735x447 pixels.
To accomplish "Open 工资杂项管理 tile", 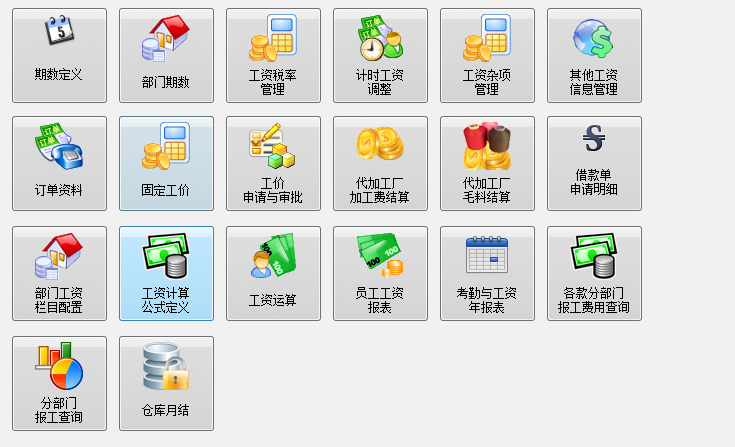I will point(487,55).
